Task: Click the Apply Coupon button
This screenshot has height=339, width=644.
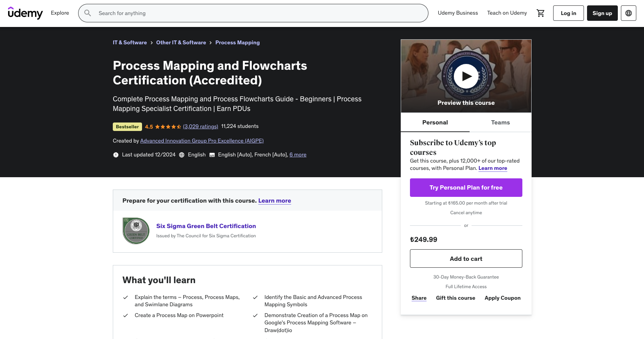Action: pos(502,298)
